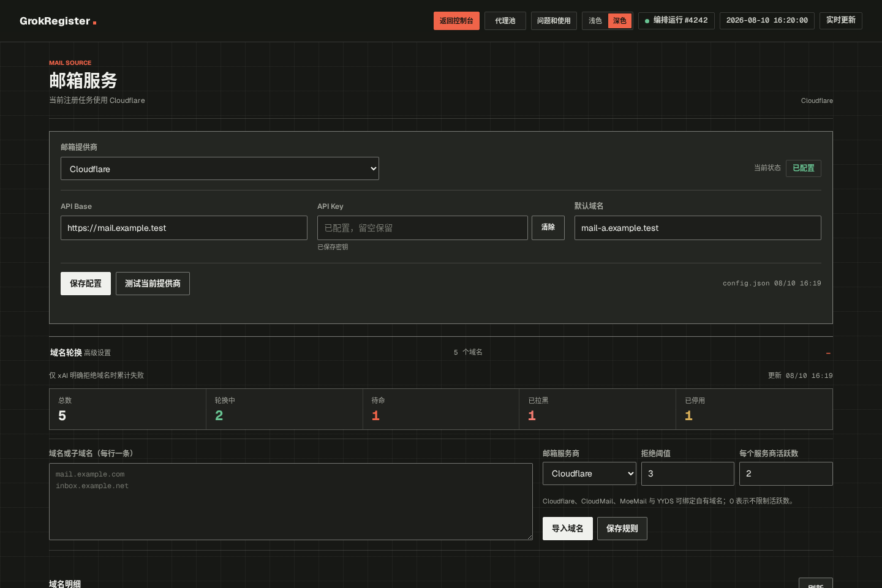Click the 2026-08-10 16:20:00 timestamp
The height and width of the screenshot is (588, 882).
[x=767, y=21]
